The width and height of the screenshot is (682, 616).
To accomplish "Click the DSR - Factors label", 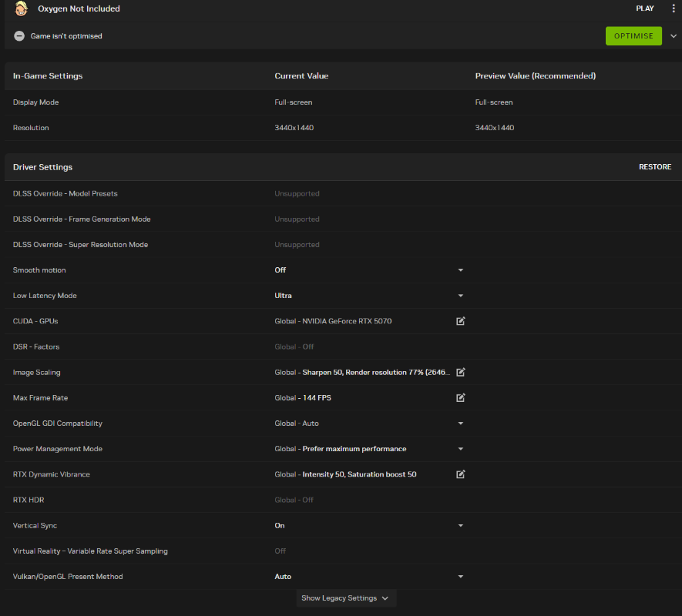I will (36, 347).
